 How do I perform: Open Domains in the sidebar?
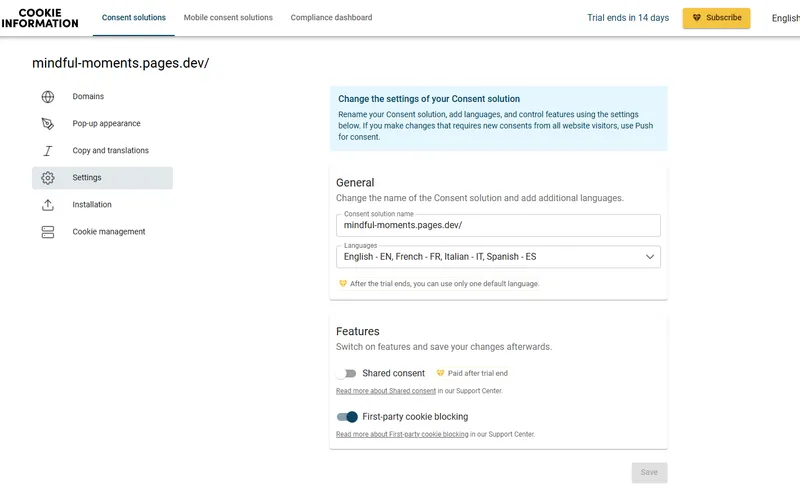click(103, 96)
